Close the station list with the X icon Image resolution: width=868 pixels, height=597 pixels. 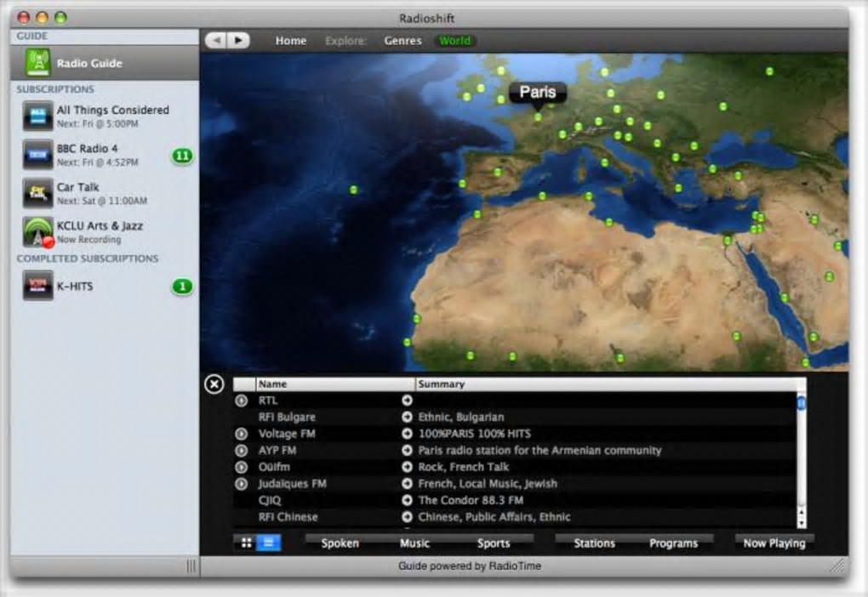(214, 384)
